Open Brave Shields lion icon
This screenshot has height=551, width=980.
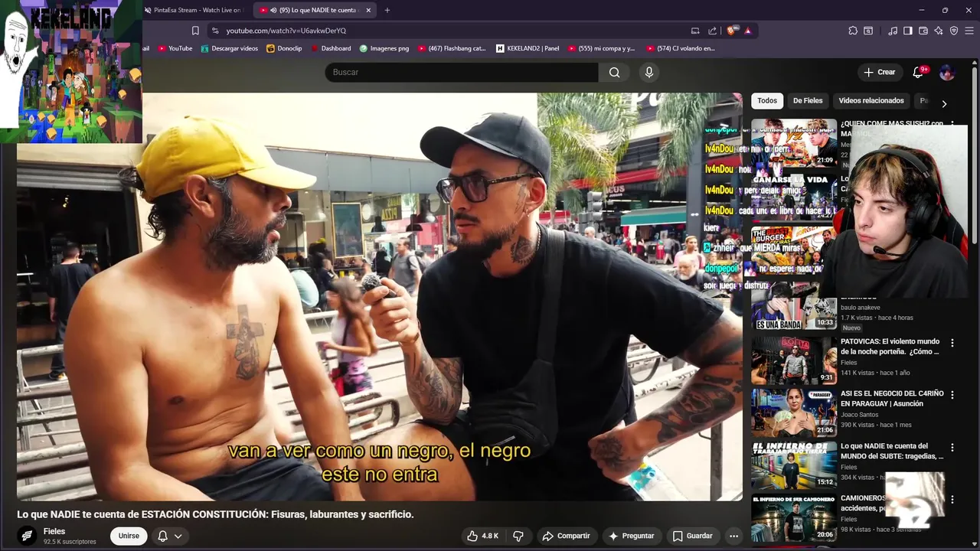[x=732, y=31]
